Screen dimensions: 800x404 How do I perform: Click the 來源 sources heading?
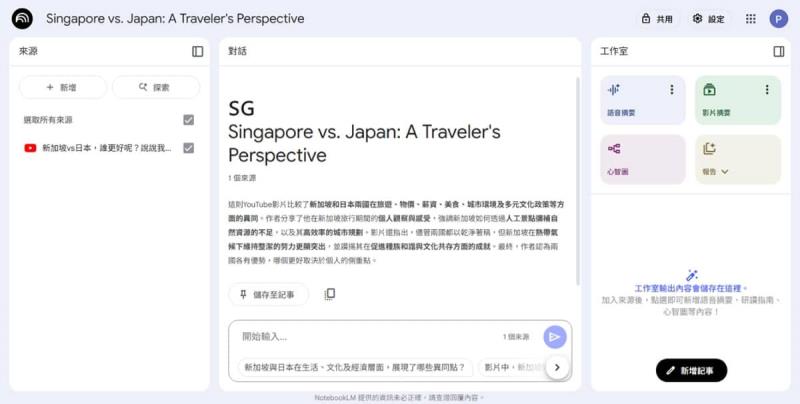point(29,51)
